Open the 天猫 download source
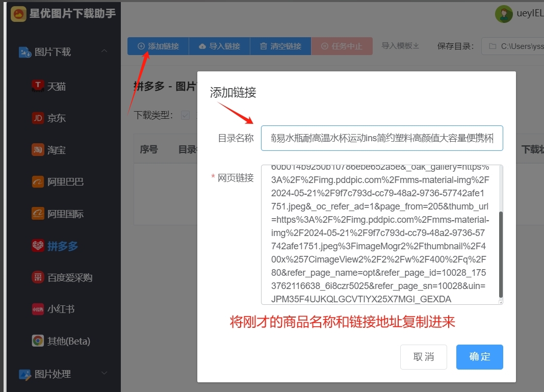The image size is (544, 392). [48, 86]
